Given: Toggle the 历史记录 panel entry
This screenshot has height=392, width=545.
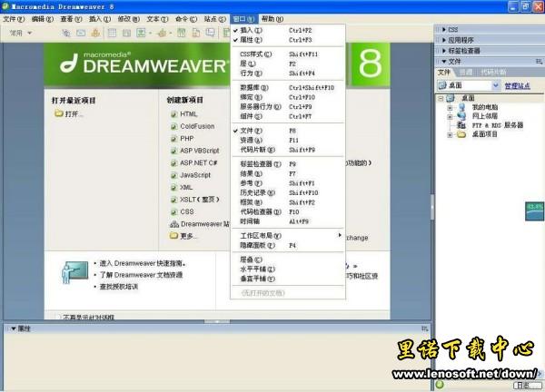Looking at the screenshot, I should [289, 192].
